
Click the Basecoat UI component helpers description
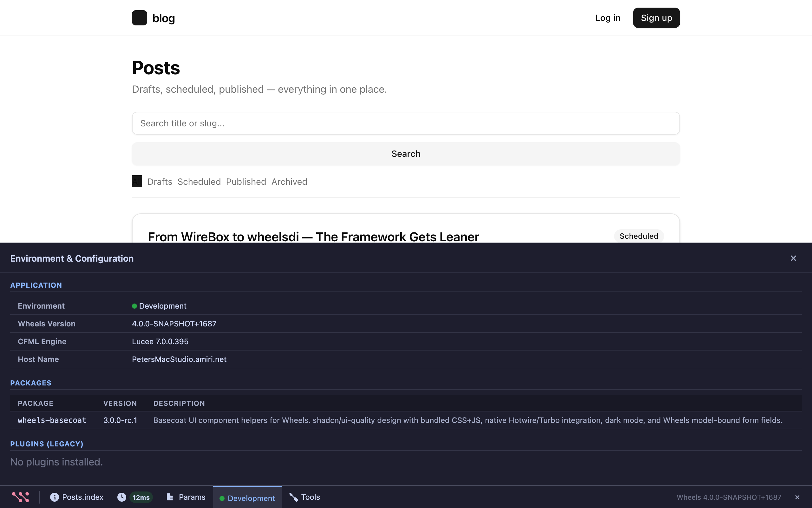coord(468,420)
